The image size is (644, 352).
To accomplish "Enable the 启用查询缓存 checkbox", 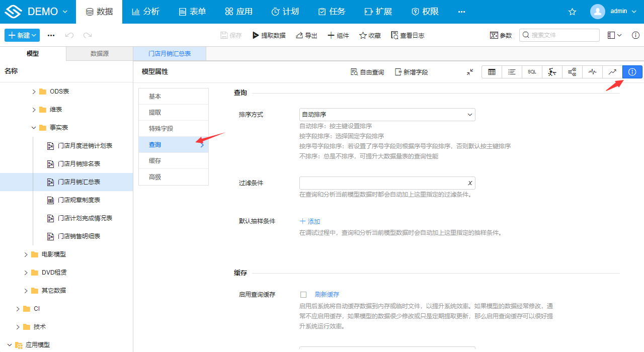I will coord(303,294).
